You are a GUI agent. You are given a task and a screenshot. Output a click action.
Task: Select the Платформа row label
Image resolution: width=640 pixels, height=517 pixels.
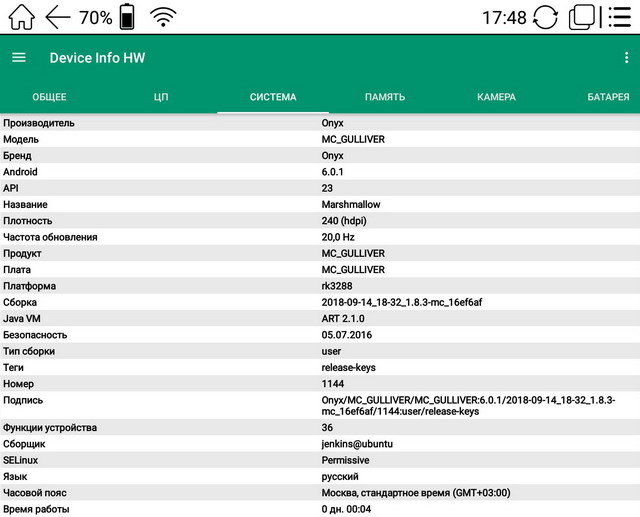29,286
